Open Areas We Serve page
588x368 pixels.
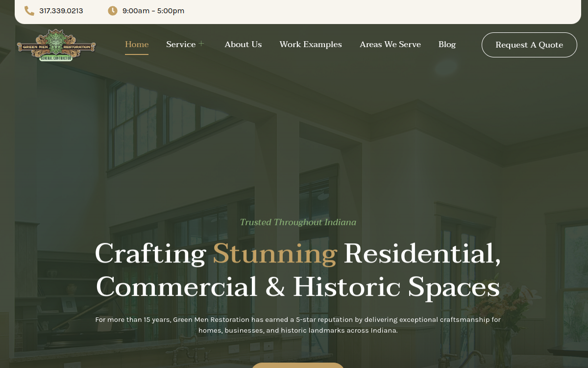[390, 44]
